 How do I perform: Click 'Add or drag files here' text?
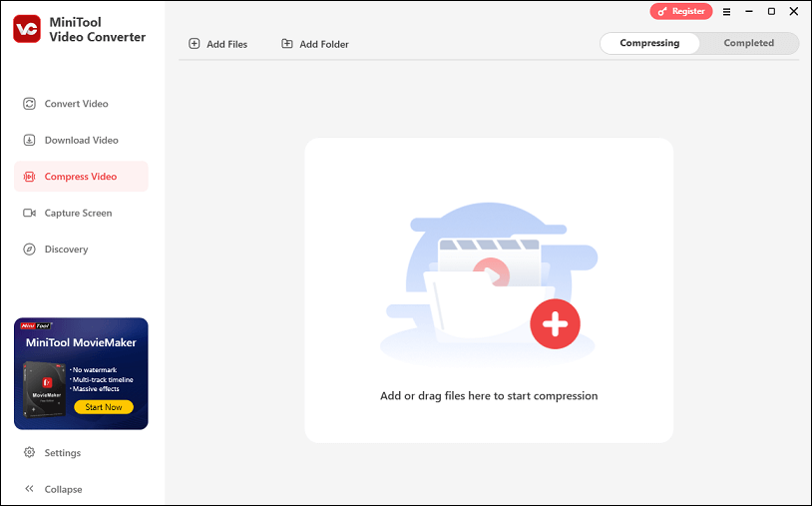click(489, 395)
